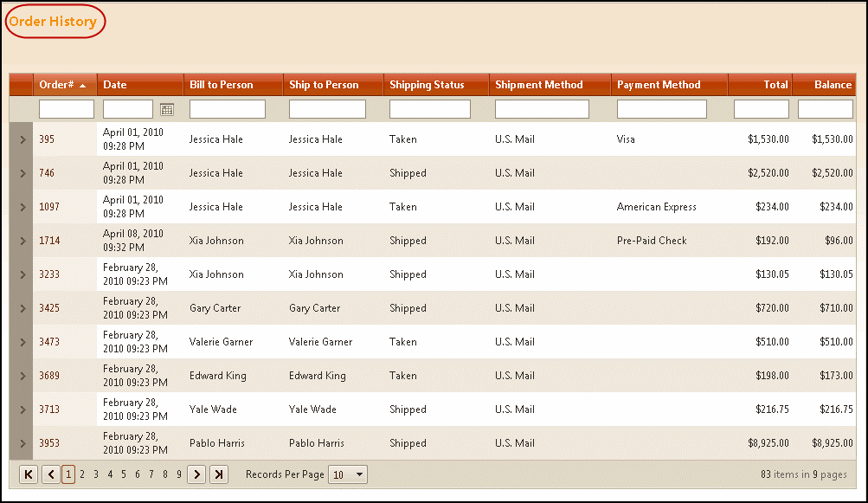The width and height of the screenshot is (868, 503).
Task: Select page 1 in the pager
Action: (68, 474)
